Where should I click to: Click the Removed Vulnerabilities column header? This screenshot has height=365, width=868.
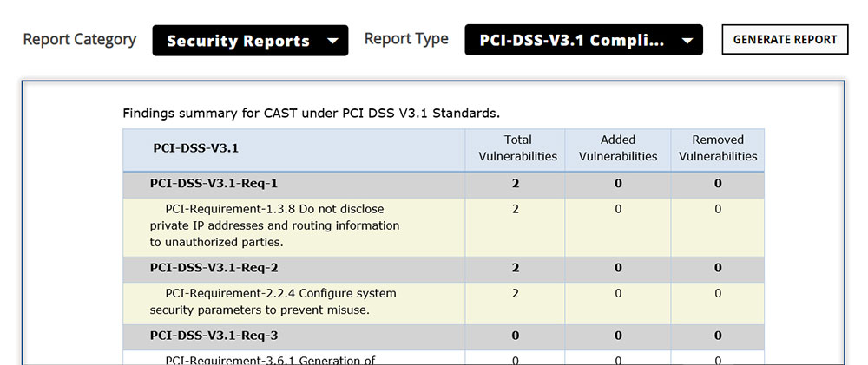coord(717,148)
